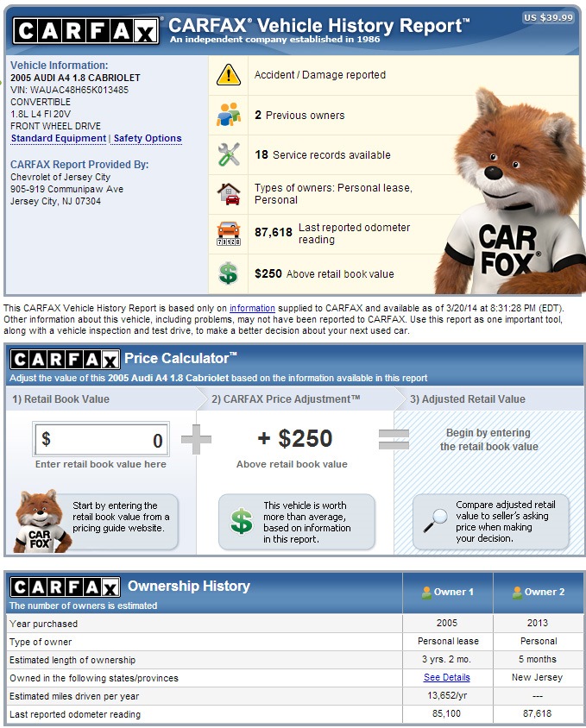
Task: Click the Owner 2 column header
Action: 539,593
